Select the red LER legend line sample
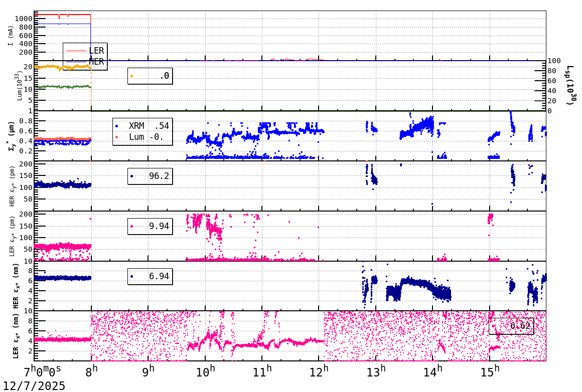The height and width of the screenshot is (392, 582). [x=76, y=51]
